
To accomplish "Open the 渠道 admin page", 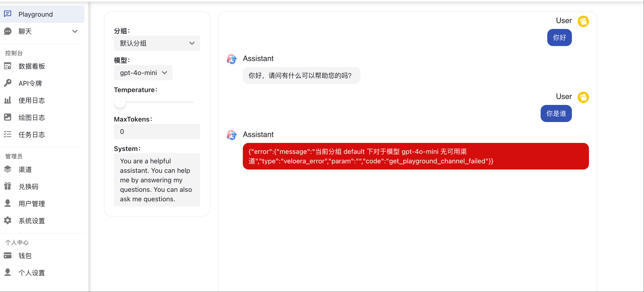I will click(42, 170).
